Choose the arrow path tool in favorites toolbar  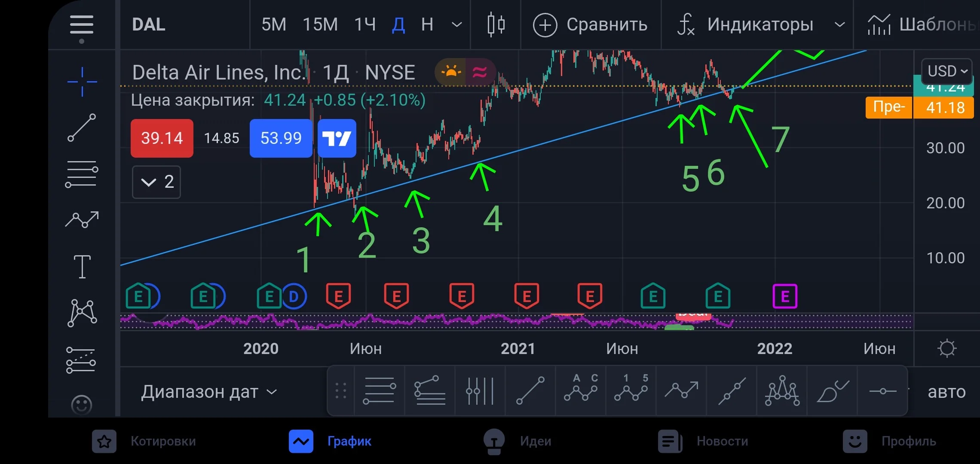pos(681,390)
